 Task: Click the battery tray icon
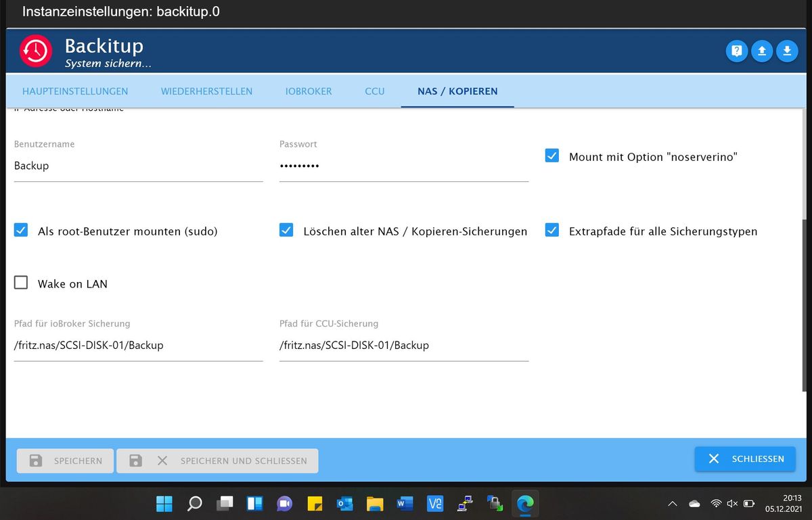click(x=749, y=504)
